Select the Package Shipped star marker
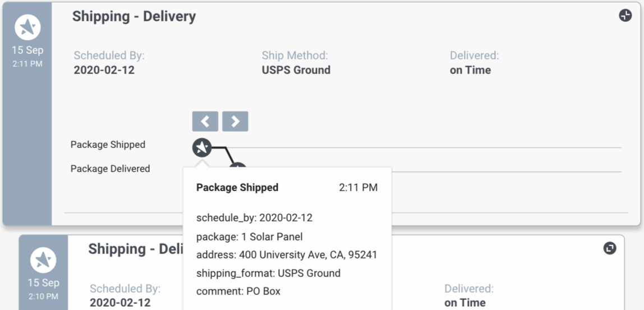 coord(201,147)
